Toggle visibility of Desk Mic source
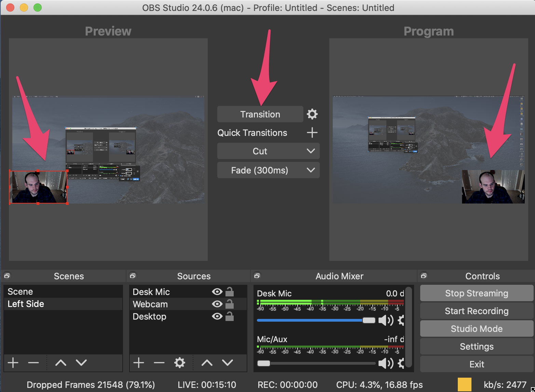 (217, 292)
